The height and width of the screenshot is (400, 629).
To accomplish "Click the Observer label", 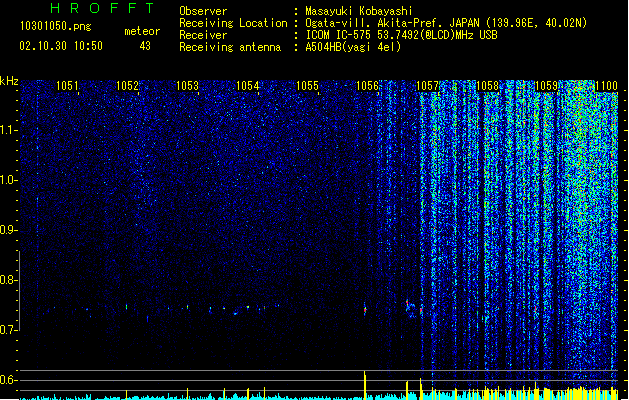I will click(203, 11).
